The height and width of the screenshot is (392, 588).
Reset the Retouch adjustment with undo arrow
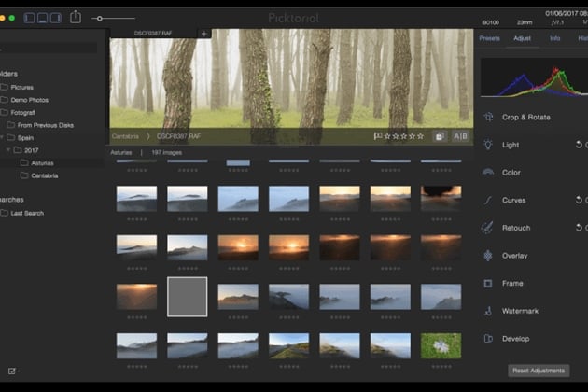pos(579,228)
